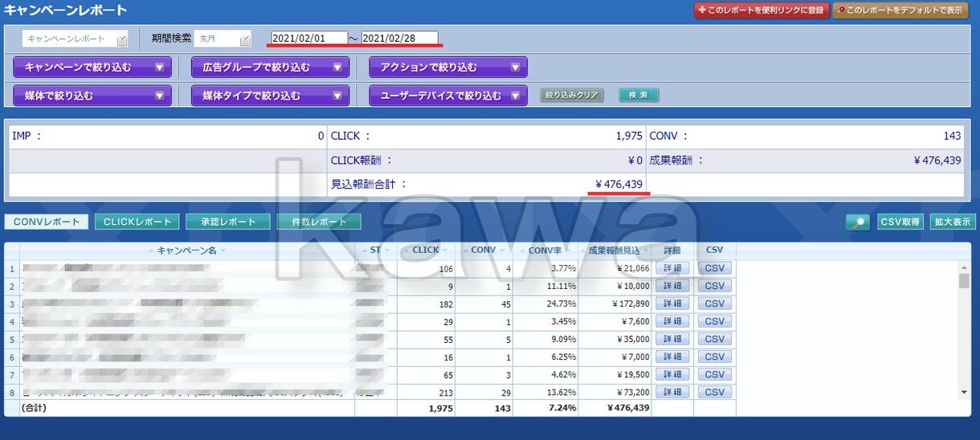Viewport: 980px width, 440px height.
Task: Click the (合計) total row label
Action: pyautogui.click(x=35, y=408)
